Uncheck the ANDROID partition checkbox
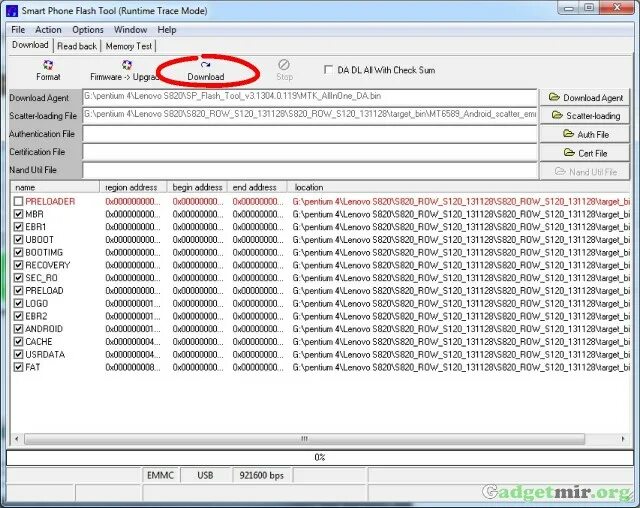This screenshot has height=508, width=640. (x=18, y=328)
